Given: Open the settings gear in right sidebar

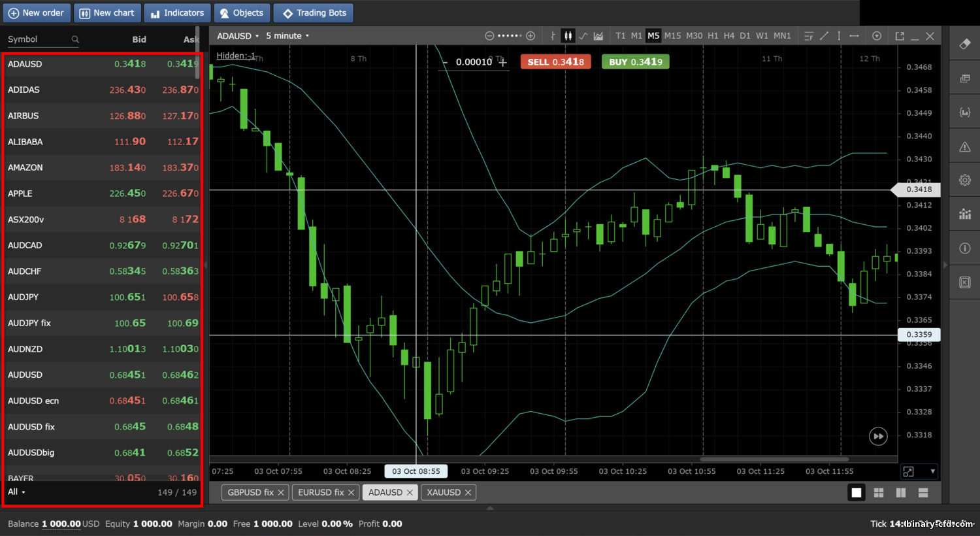Looking at the screenshot, I should pyautogui.click(x=965, y=180).
